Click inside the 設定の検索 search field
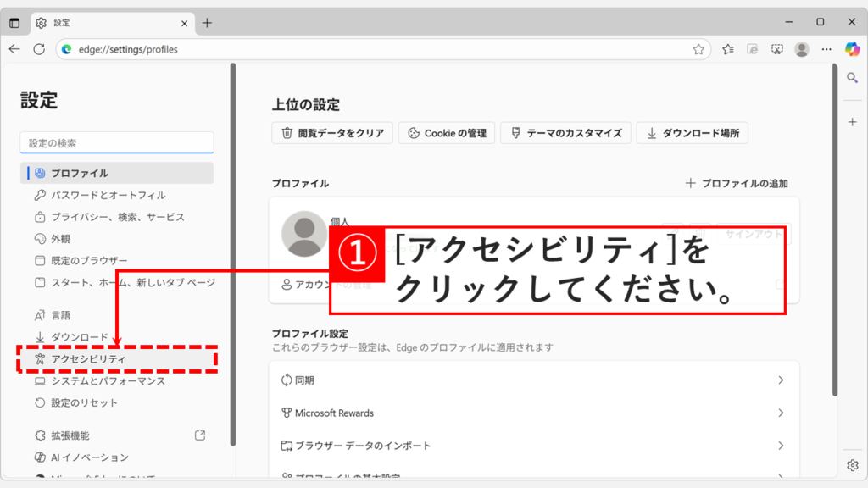Image resolution: width=868 pixels, height=488 pixels. click(116, 141)
